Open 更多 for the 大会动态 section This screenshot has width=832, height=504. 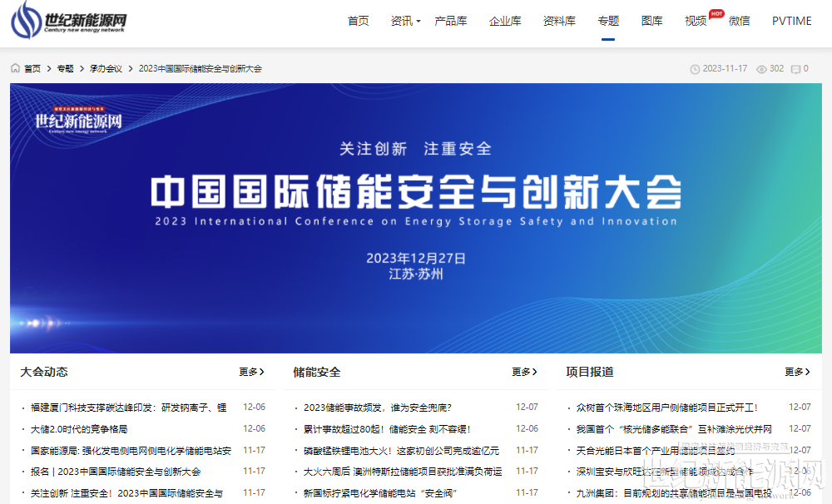251,372
